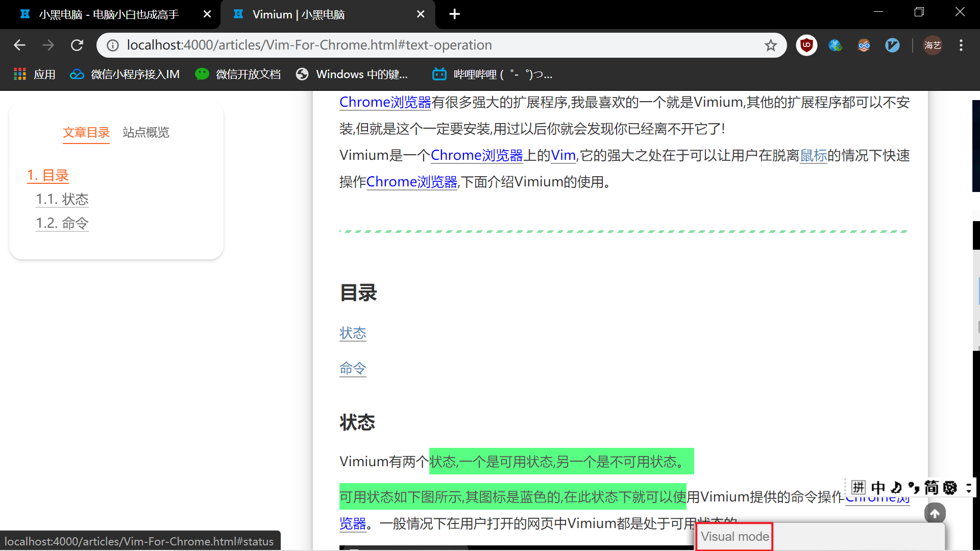Open the uBlock Origin extension icon

coord(806,45)
